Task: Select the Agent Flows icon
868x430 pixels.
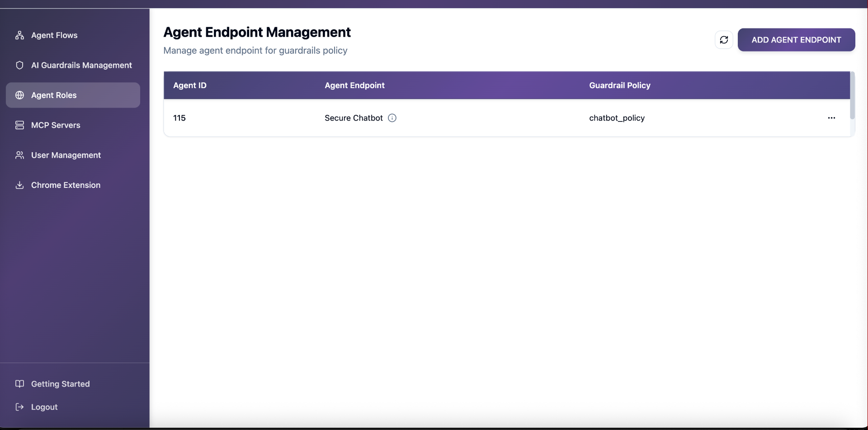Action: click(x=20, y=35)
